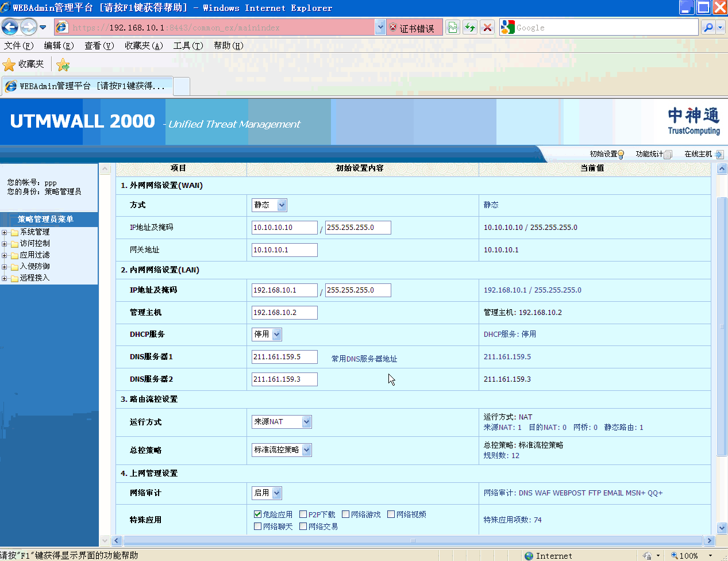This screenshot has width=728, height=561.
Task: Click the stop loading red X icon
Action: (487, 27)
